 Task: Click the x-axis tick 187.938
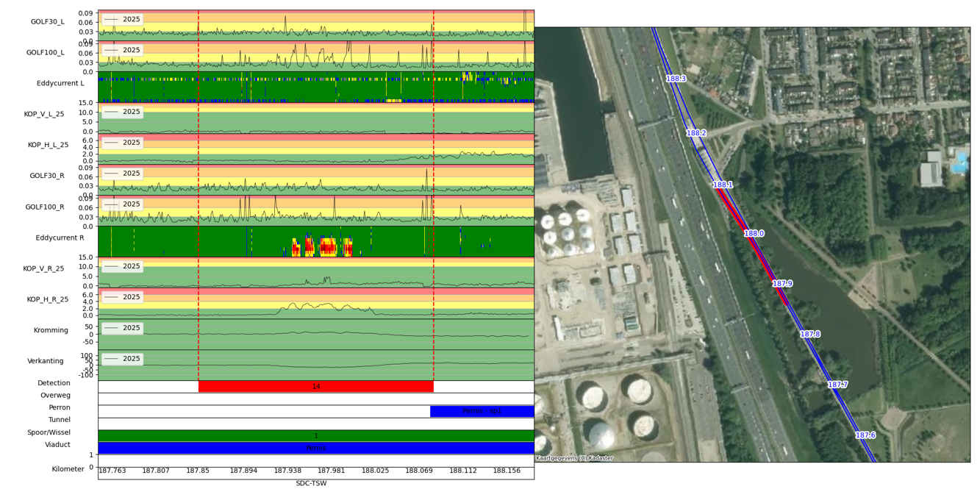(x=287, y=471)
